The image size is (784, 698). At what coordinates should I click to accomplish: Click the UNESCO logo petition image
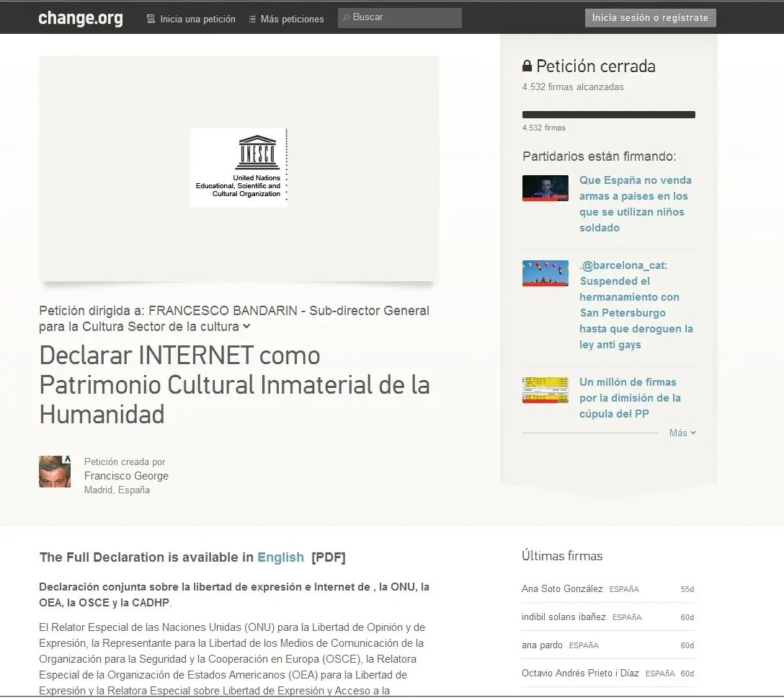(x=239, y=167)
